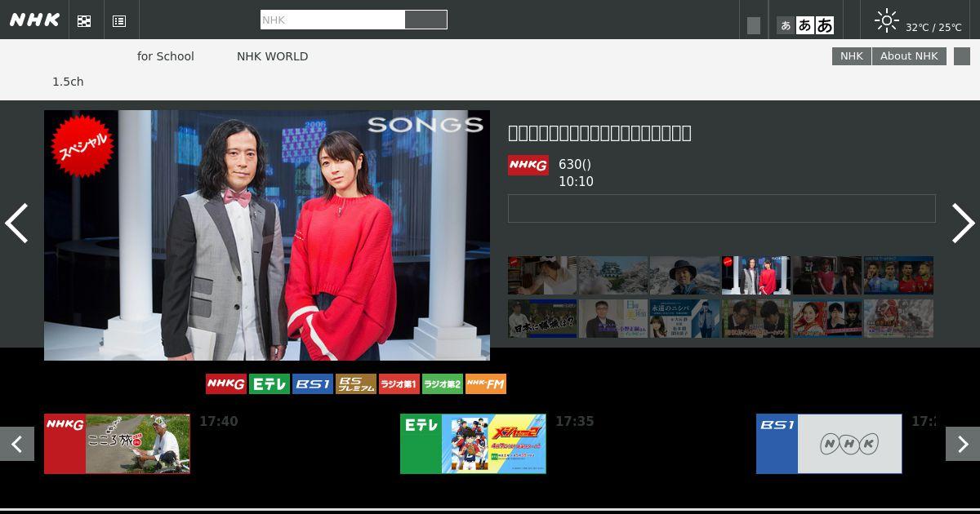This screenshot has height=514, width=980.
Task: Move the channel schedule strip right
Action: 963,444
